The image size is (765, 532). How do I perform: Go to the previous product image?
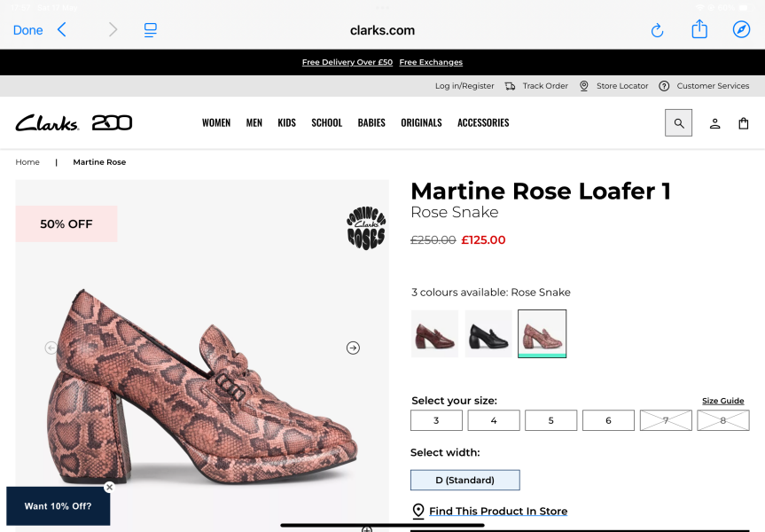click(51, 348)
